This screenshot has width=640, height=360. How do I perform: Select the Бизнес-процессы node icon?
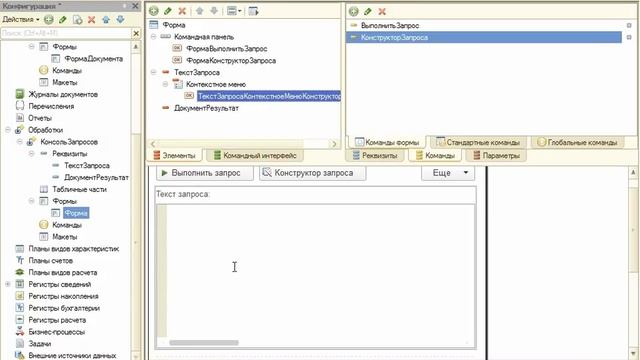point(20,331)
